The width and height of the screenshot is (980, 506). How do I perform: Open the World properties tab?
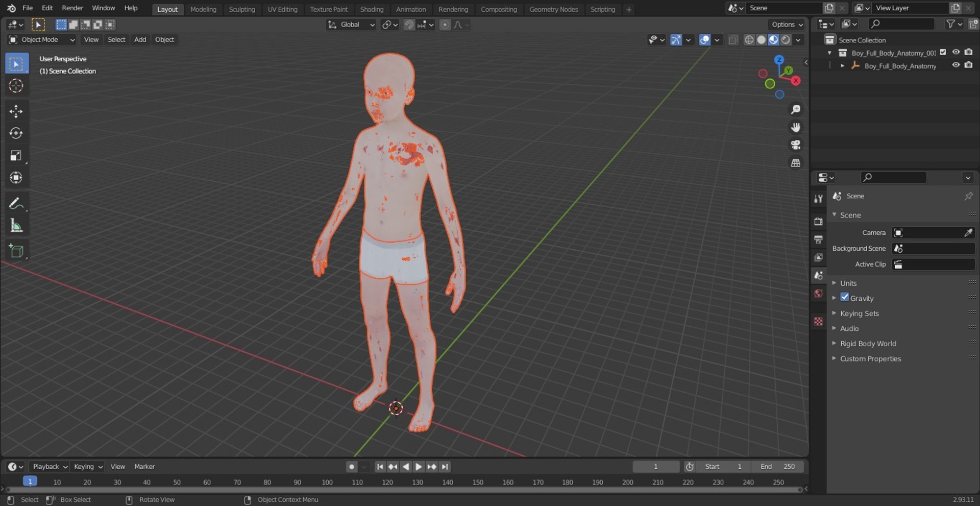818,294
